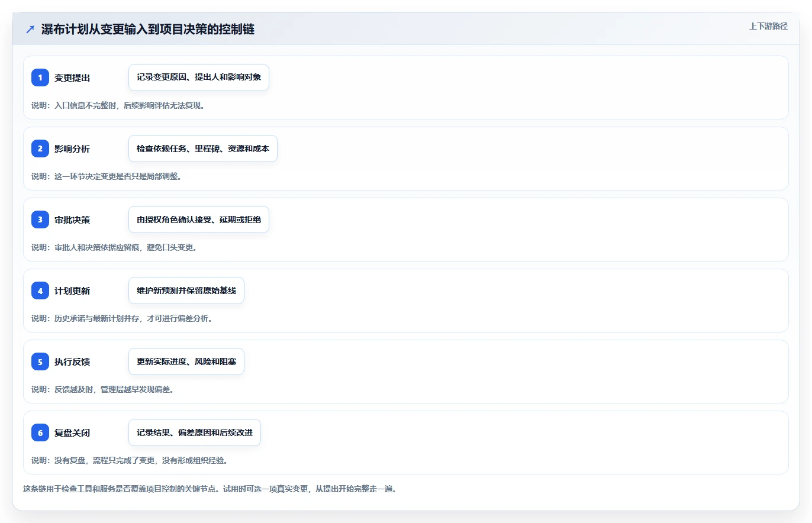Image resolution: width=812 pixels, height=523 pixels.
Task: Select the 审批决策 step title
Action: (x=72, y=219)
